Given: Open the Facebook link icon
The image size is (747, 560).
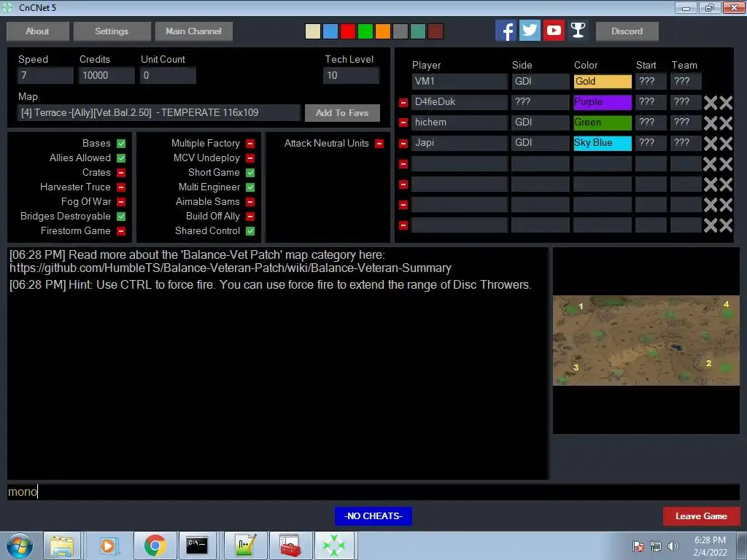Looking at the screenshot, I should point(506,31).
